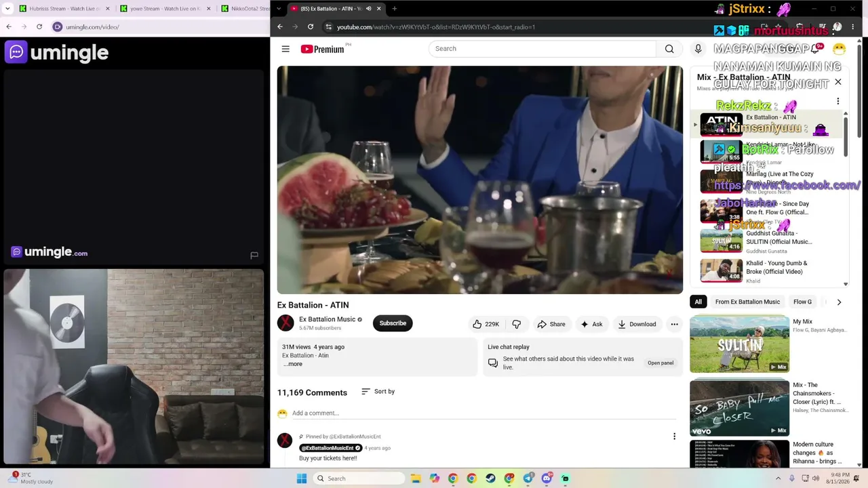The image size is (868, 488).
Task: Open File Explorer from the taskbar
Action: coord(415,479)
